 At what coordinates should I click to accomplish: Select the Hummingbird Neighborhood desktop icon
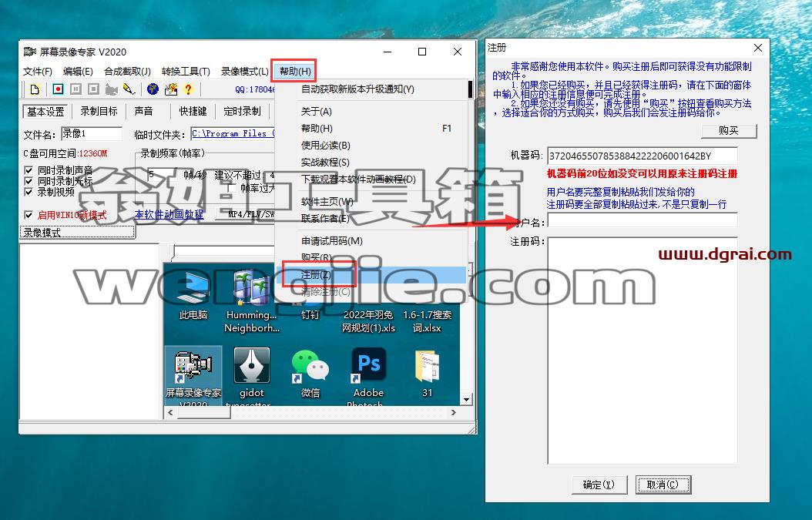pyautogui.click(x=252, y=301)
